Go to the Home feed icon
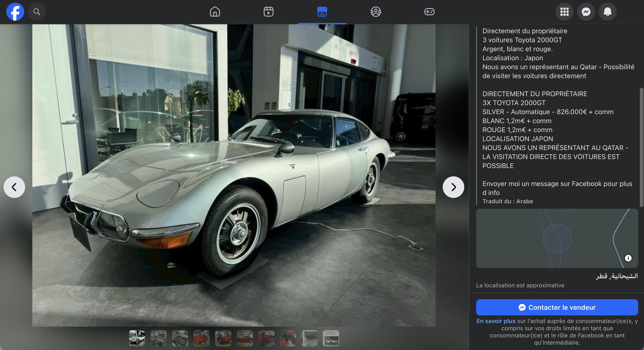 click(215, 12)
